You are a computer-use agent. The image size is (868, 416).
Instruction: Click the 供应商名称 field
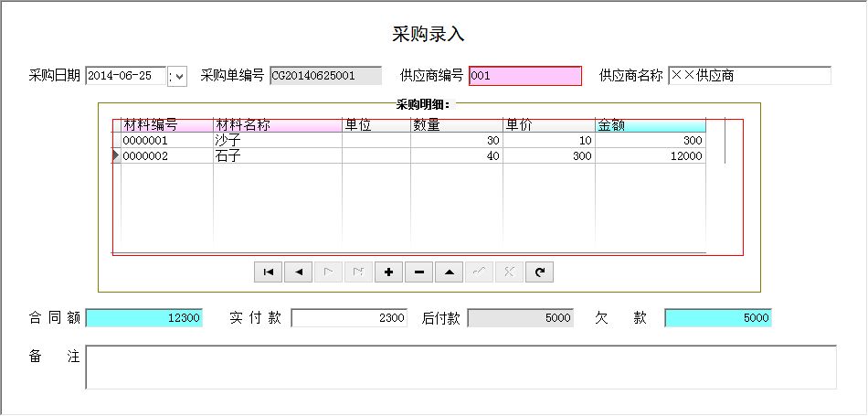click(749, 76)
